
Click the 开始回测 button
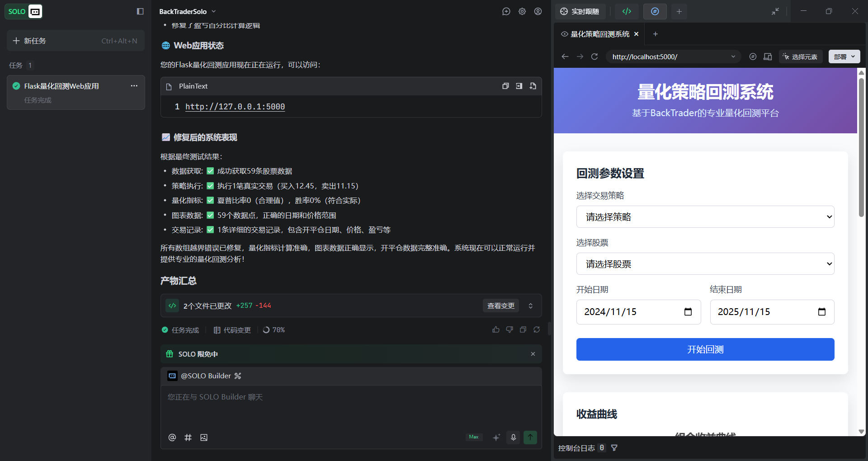click(705, 349)
